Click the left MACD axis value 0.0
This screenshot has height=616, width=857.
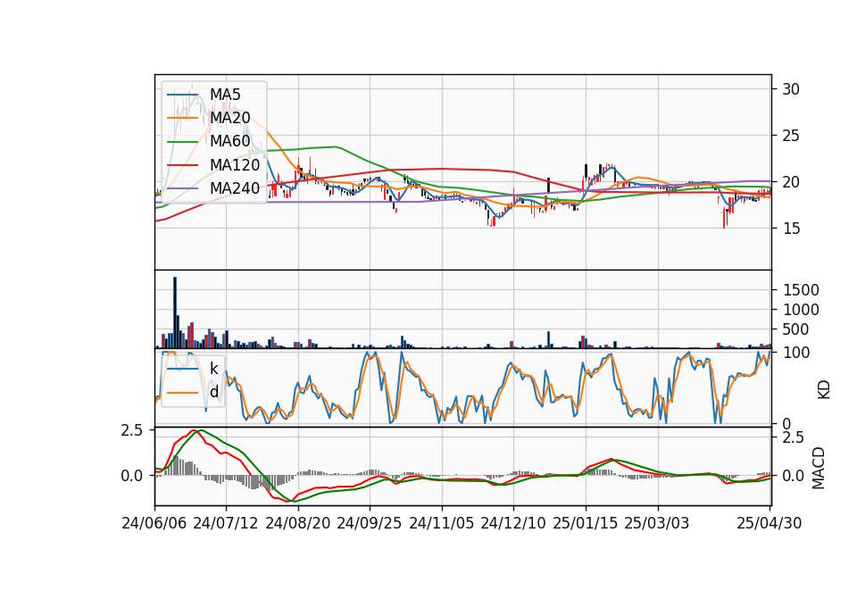[132, 476]
